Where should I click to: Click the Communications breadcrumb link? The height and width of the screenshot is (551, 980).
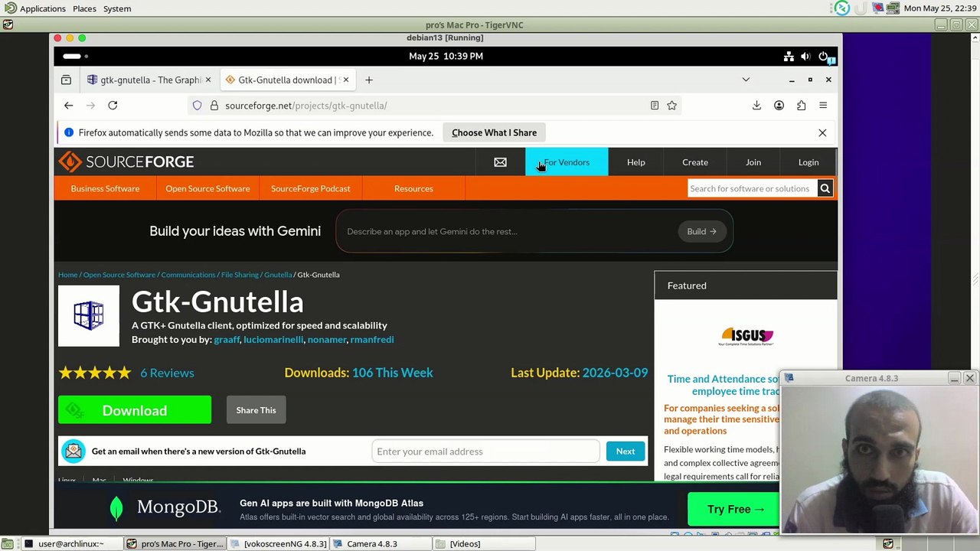[188, 275]
